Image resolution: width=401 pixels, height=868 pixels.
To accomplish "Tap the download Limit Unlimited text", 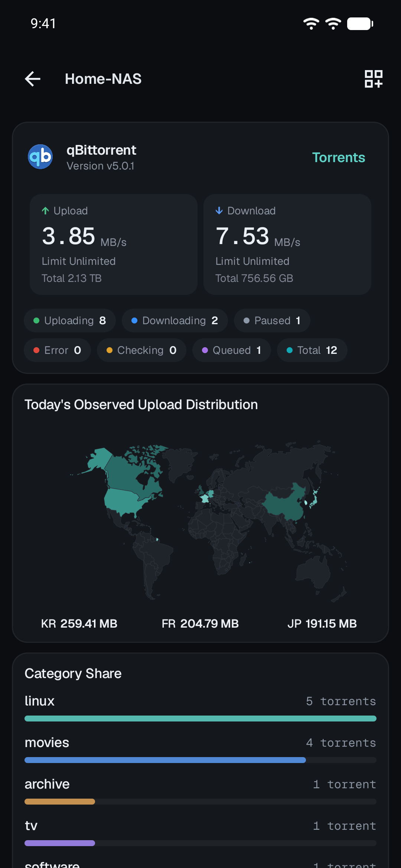I will tap(252, 261).
